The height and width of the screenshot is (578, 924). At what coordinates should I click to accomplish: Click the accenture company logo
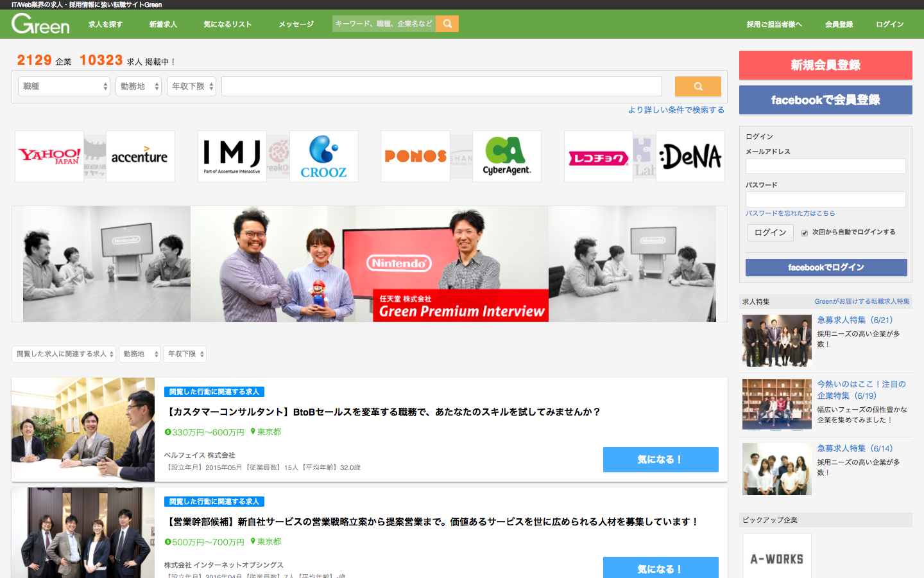point(141,155)
